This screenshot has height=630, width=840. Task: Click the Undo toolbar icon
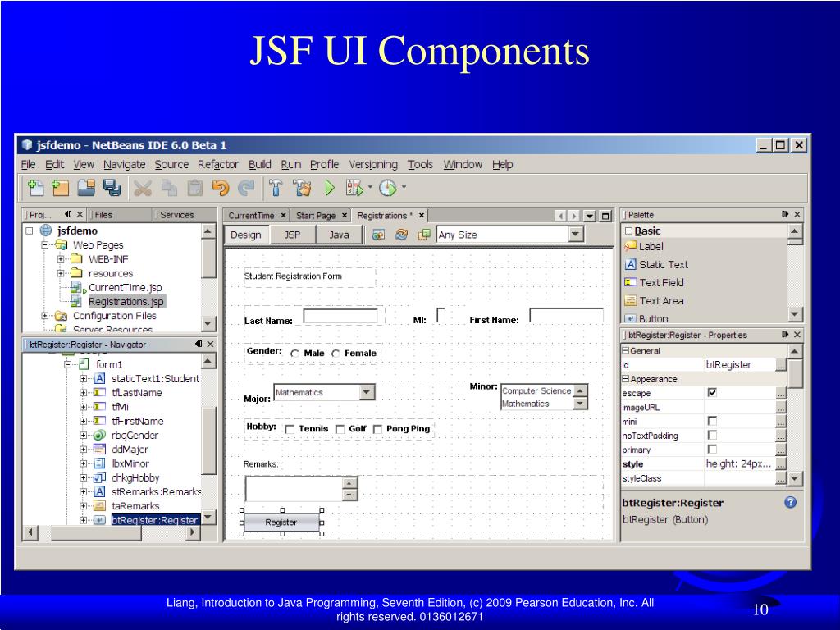(220, 188)
